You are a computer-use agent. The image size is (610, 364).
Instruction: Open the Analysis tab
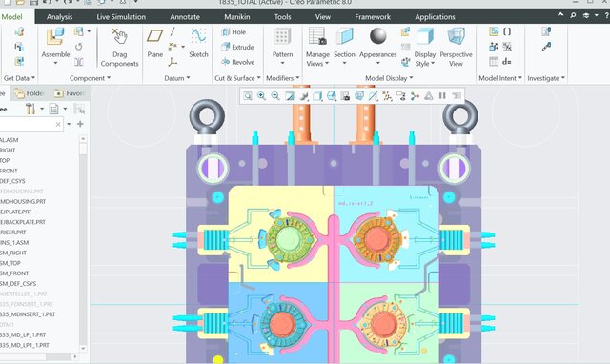[59, 17]
